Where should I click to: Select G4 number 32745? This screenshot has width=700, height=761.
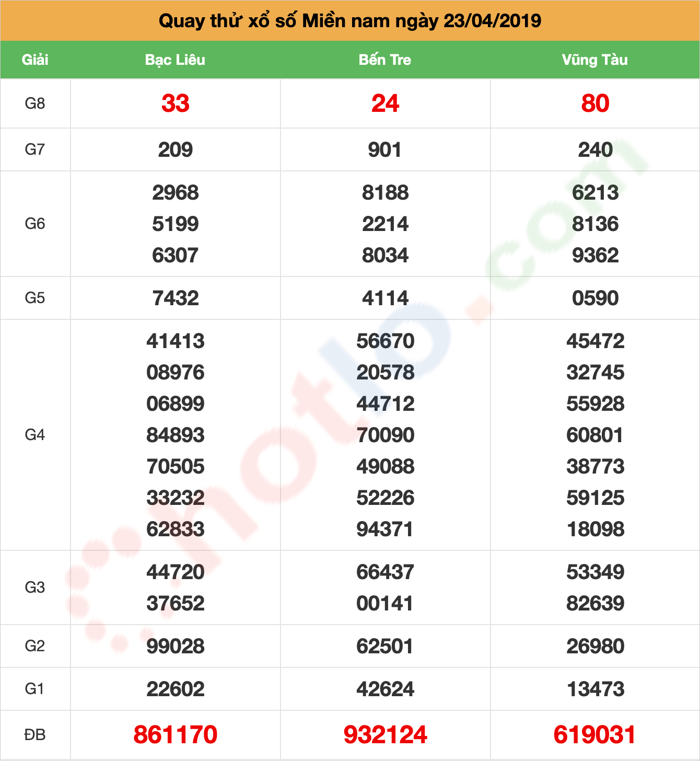point(595,373)
